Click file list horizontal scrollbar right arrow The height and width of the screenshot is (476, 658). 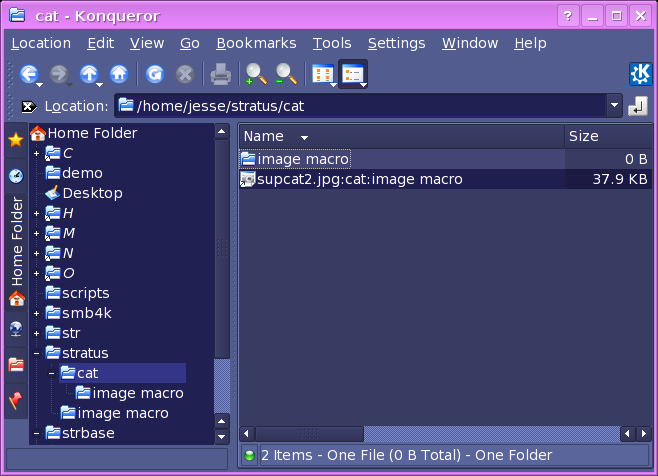tap(644, 434)
